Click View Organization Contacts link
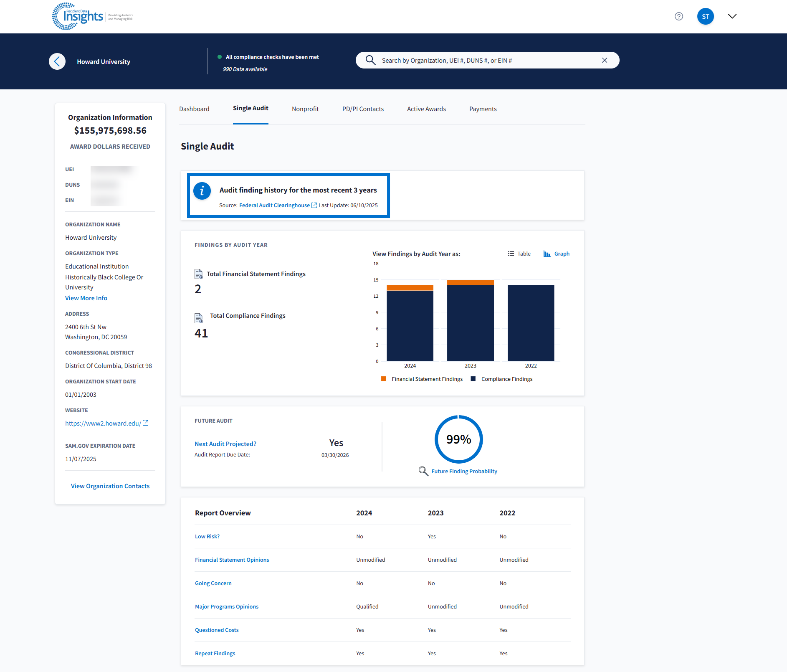Image resolution: width=787 pixels, height=672 pixels. (110, 486)
